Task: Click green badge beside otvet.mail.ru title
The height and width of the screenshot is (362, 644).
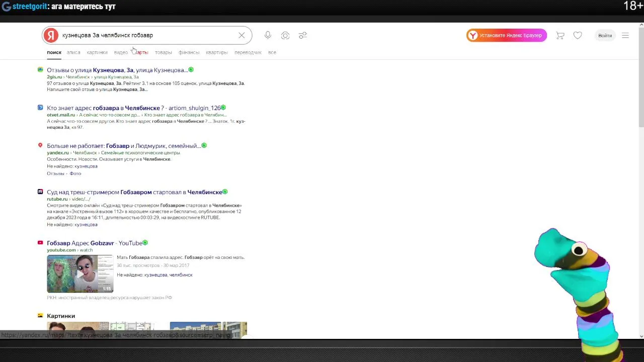Action: pos(223,107)
